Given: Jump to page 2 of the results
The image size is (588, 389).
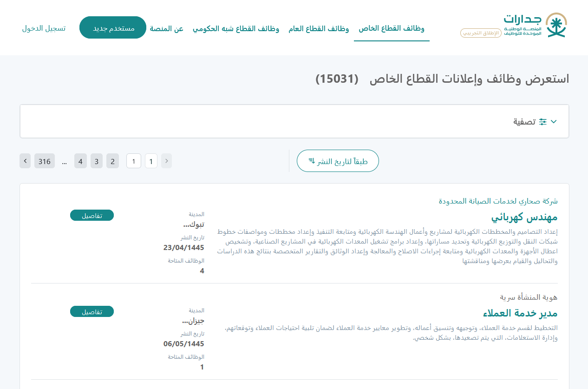Looking at the screenshot, I should tap(112, 161).
